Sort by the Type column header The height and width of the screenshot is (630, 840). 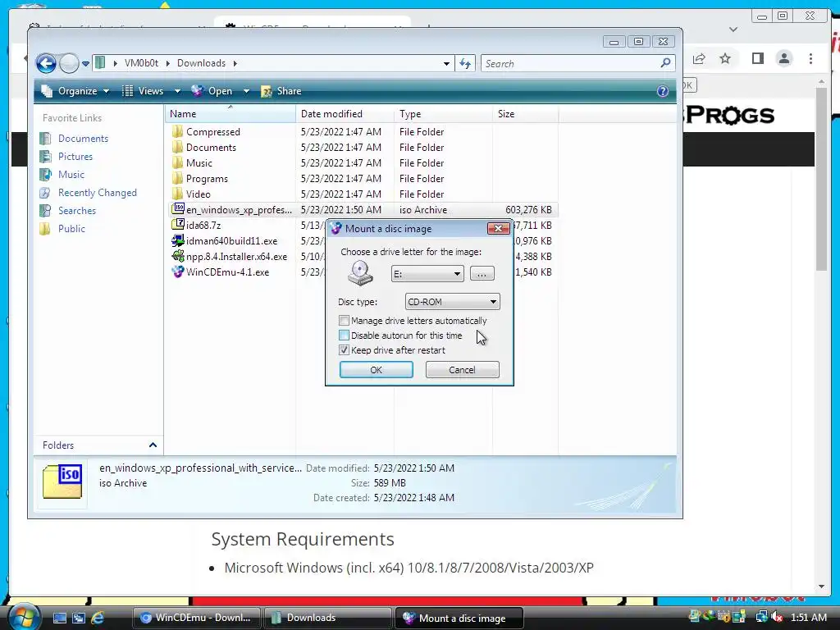(443, 113)
